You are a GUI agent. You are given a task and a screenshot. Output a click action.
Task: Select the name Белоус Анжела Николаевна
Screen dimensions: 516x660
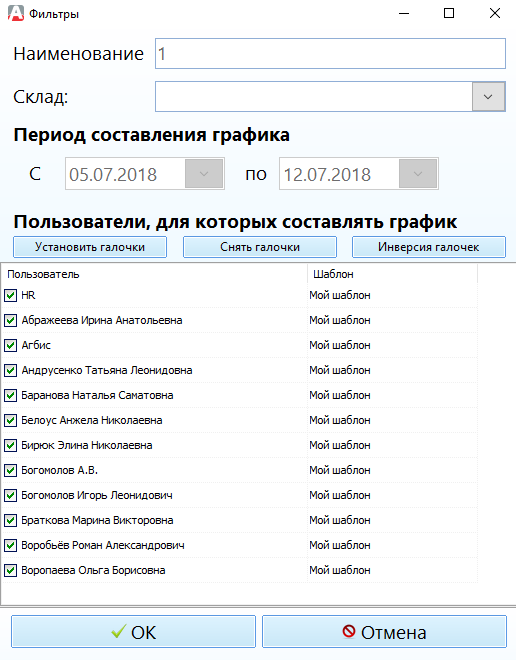pyautogui.click(x=92, y=420)
